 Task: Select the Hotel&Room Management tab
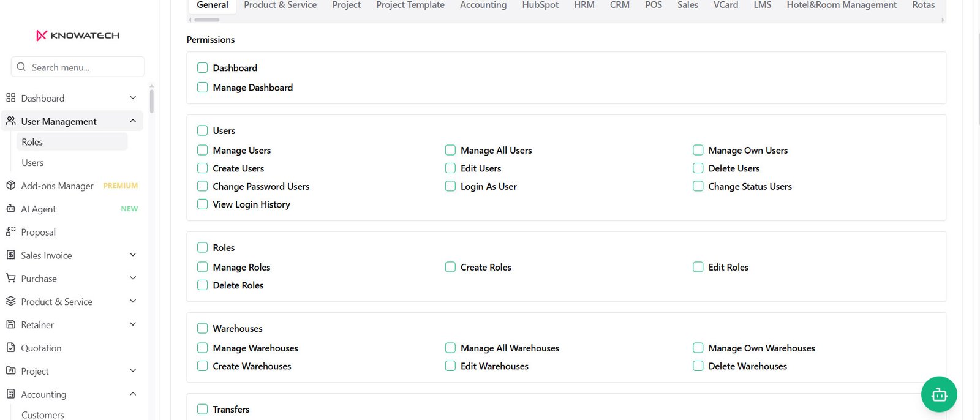(x=842, y=5)
